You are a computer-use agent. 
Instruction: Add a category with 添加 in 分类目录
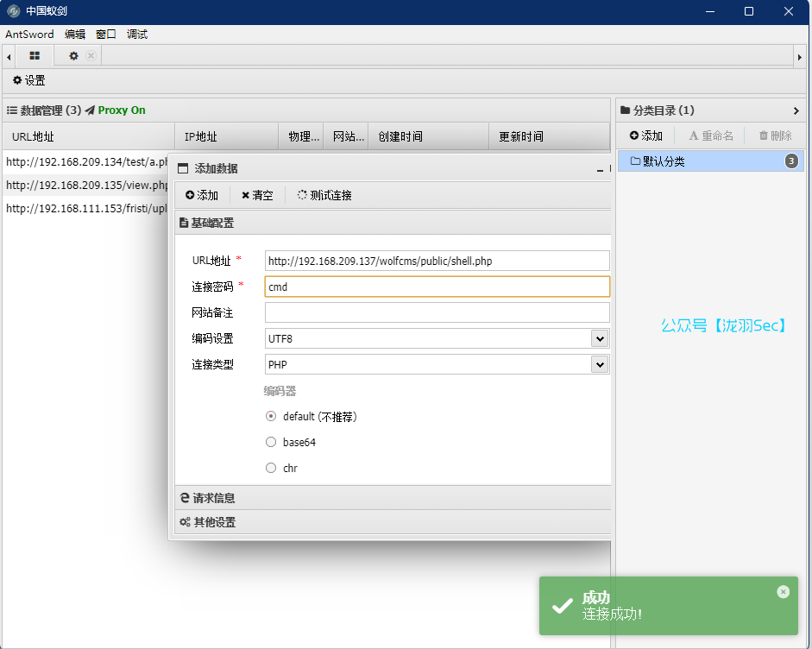[645, 135]
